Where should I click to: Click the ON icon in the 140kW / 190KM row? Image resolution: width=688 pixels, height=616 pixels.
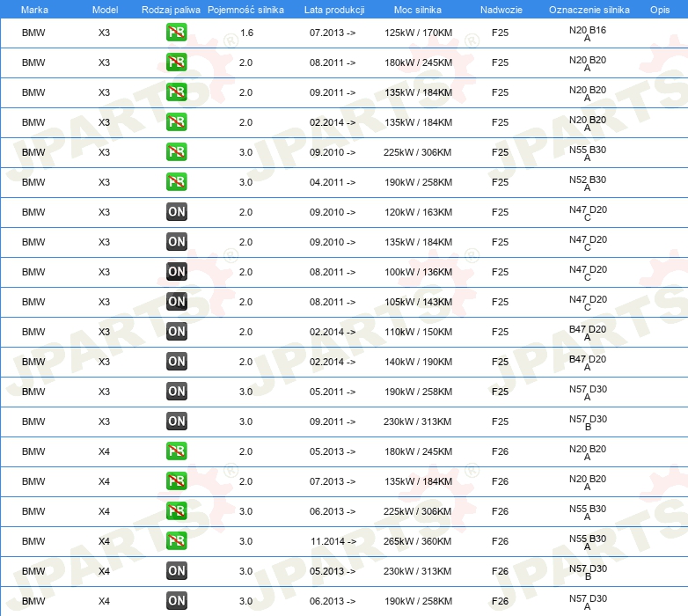coord(177,362)
